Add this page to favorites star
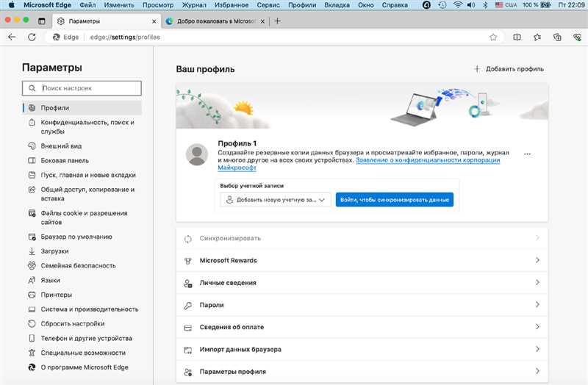The height and width of the screenshot is (385, 588). [x=493, y=37]
